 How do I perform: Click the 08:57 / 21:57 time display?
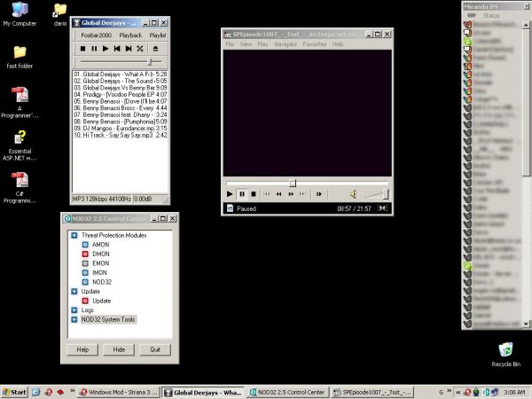(x=354, y=208)
